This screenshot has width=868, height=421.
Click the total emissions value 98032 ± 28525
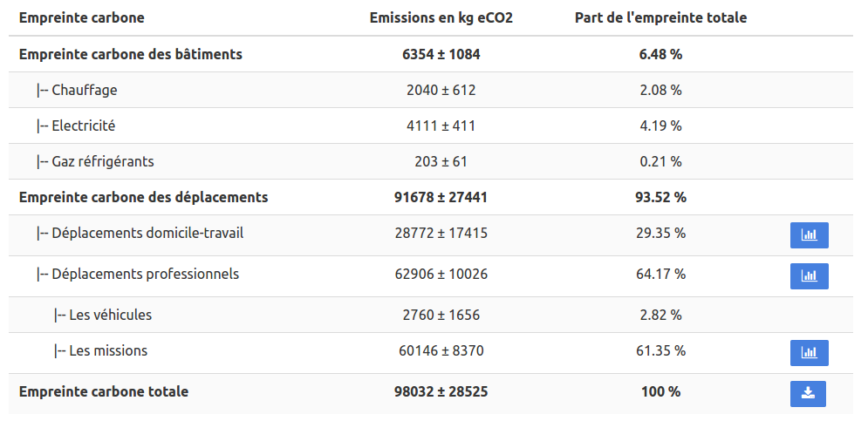[x=441, y=391]
